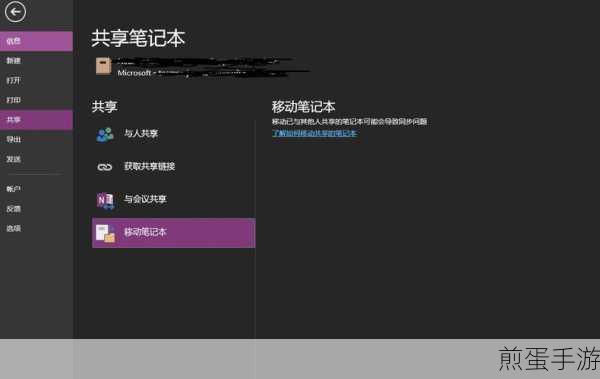Click the 共享 section heading

(x=104, y=106)
